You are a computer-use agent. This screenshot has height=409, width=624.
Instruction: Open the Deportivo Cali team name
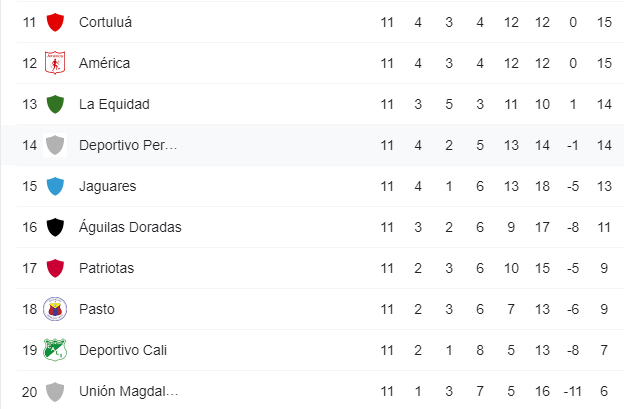(123, 350)
